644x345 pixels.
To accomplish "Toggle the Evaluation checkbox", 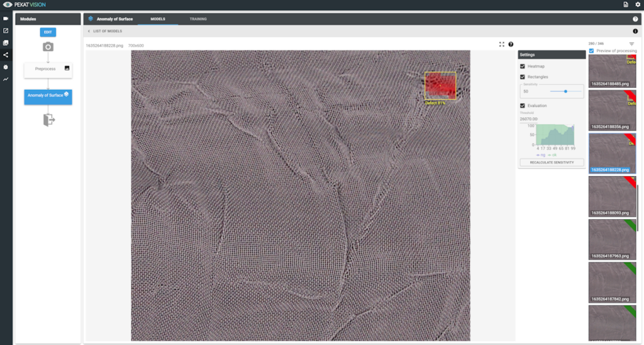I will [523, 106].
